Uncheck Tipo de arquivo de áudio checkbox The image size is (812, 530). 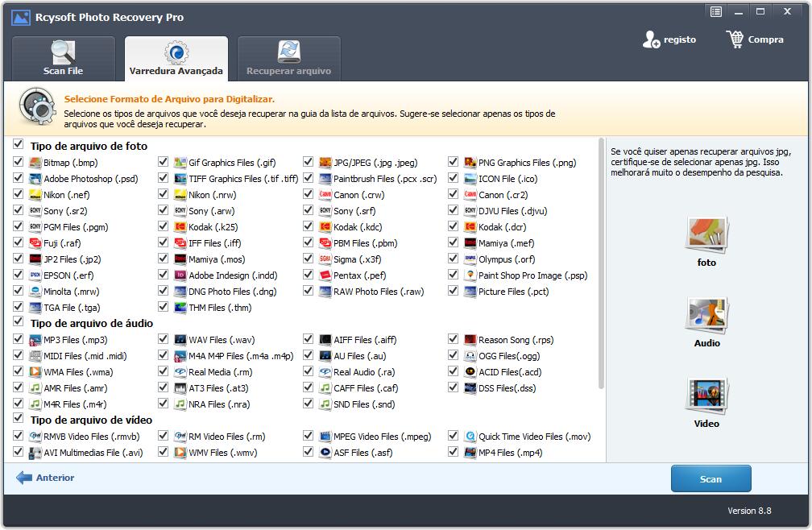click(18, 321)
